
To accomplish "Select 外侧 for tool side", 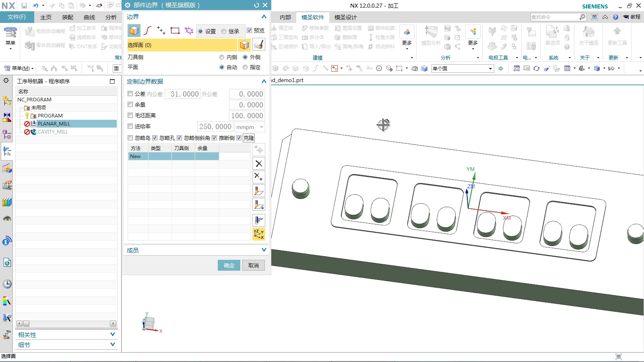I will [245, 57].
